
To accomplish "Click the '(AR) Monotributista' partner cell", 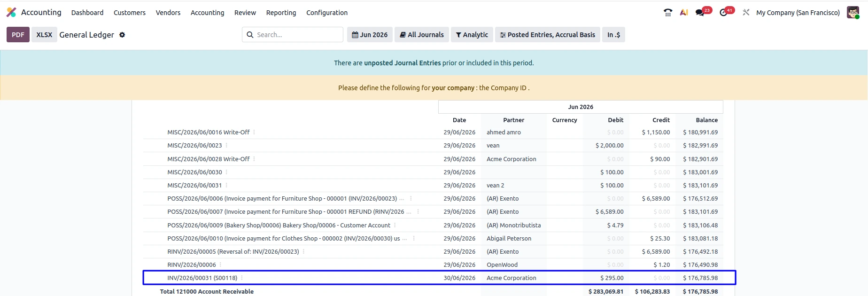I will point(514,226).
